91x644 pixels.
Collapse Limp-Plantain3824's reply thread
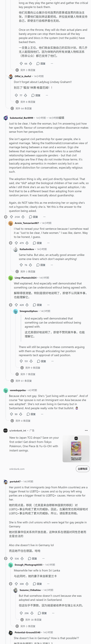pos(10,305)
